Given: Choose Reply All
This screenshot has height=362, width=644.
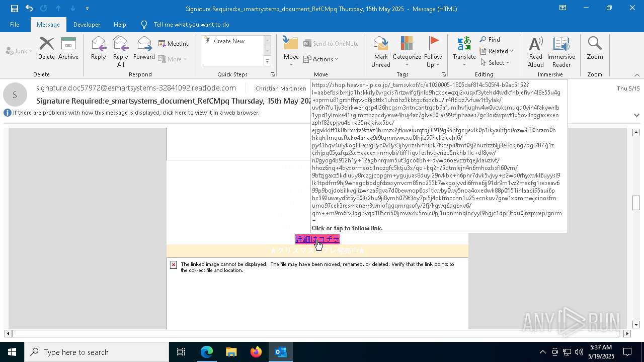Looking at the screenshot, I should (121, 52).
